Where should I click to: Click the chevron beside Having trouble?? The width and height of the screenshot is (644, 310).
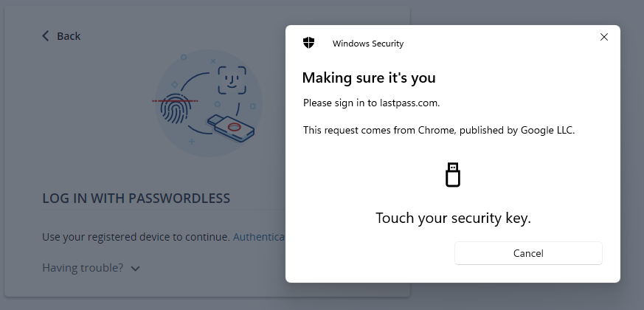(x=135, y=269)
